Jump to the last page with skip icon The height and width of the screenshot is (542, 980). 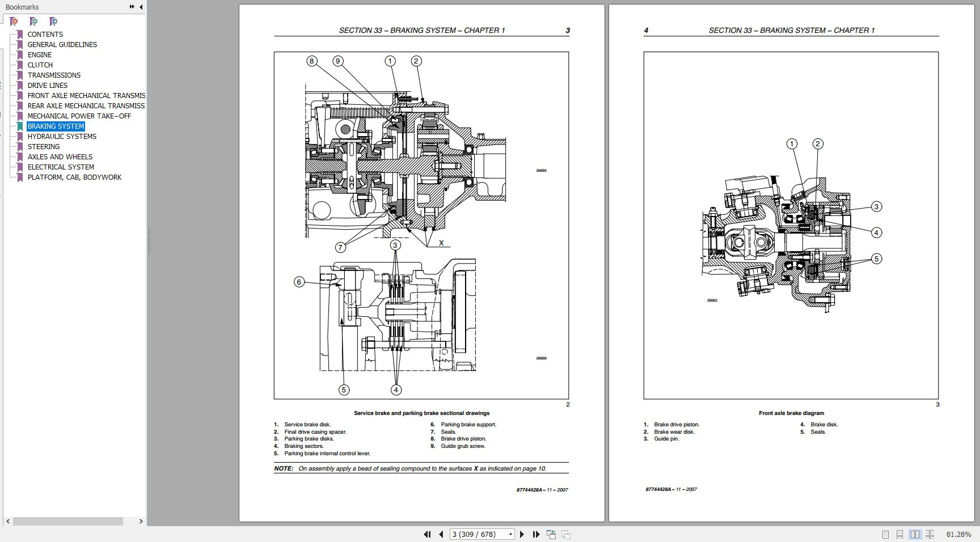[535, 533]
